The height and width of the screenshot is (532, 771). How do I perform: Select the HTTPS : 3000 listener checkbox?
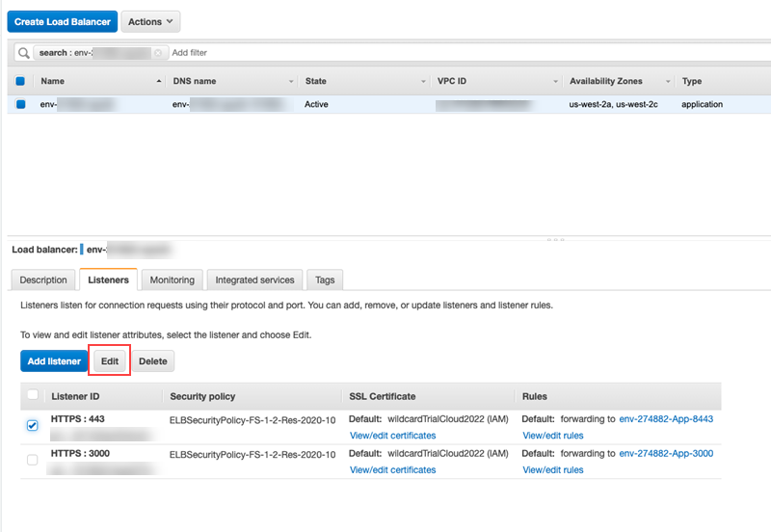click(33, 460)
